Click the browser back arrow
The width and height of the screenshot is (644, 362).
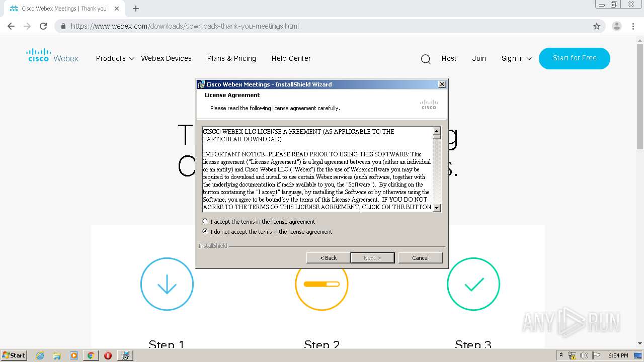tap(11, 26)
